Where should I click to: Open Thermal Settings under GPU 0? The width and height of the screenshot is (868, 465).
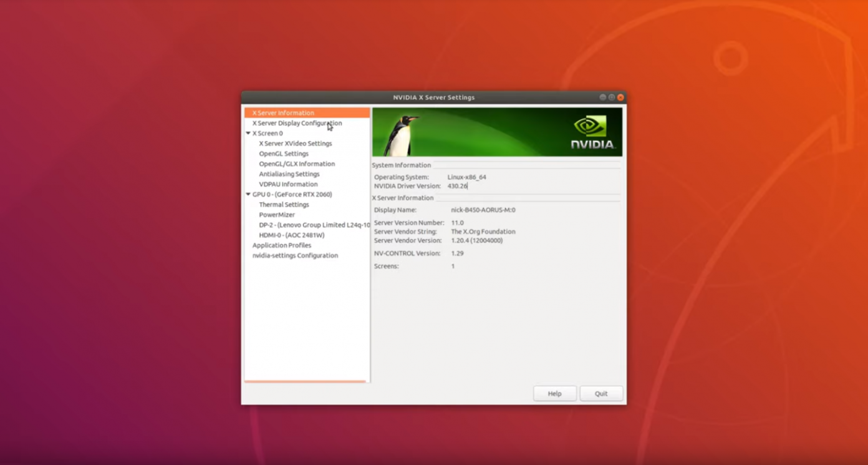pos(284,205)
